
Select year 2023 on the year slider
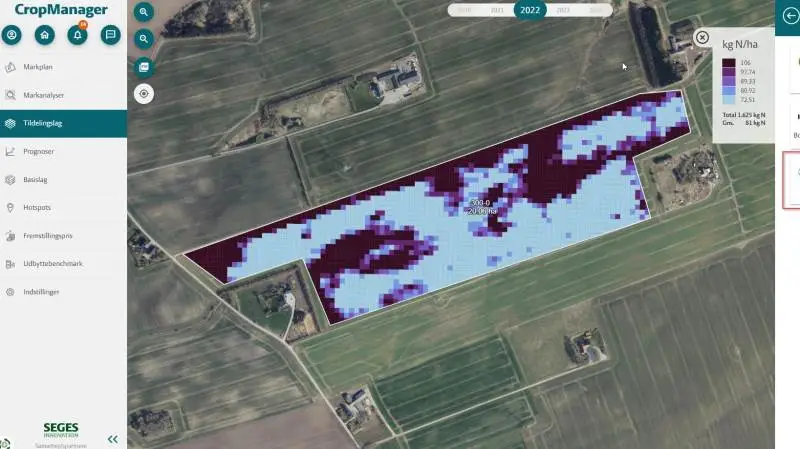coord(563,10)
